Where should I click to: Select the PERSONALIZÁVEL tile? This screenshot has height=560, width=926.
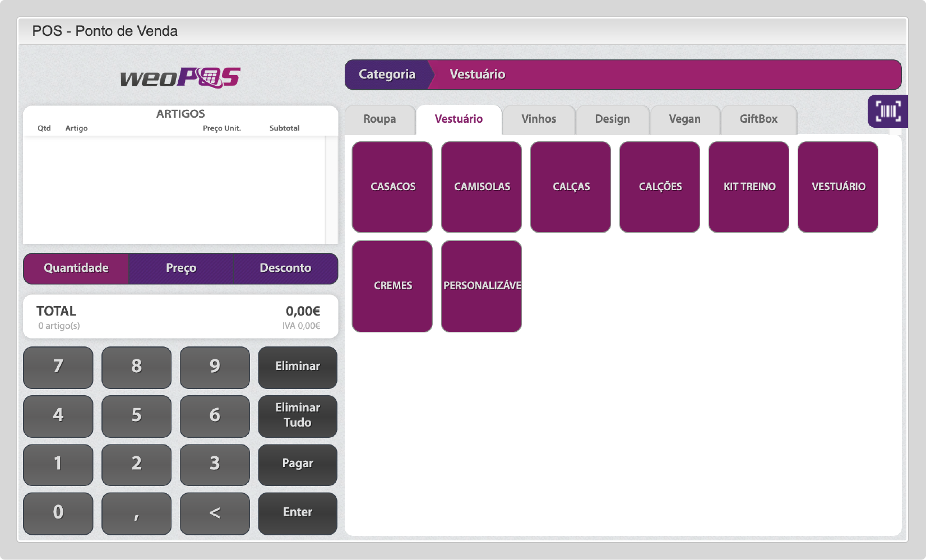(481, 286)
